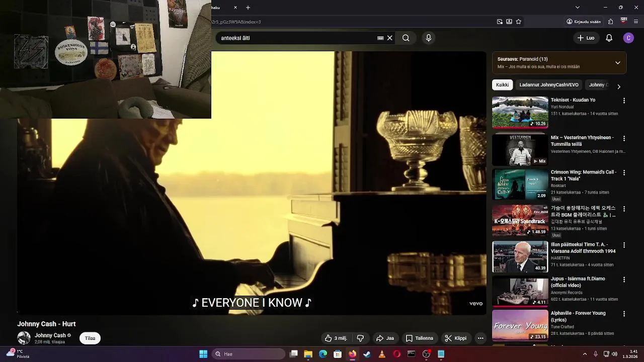644x362 pixels.
Task: Open Crimson Wing: Mermaid's Call video title
Action: [584, 175]
